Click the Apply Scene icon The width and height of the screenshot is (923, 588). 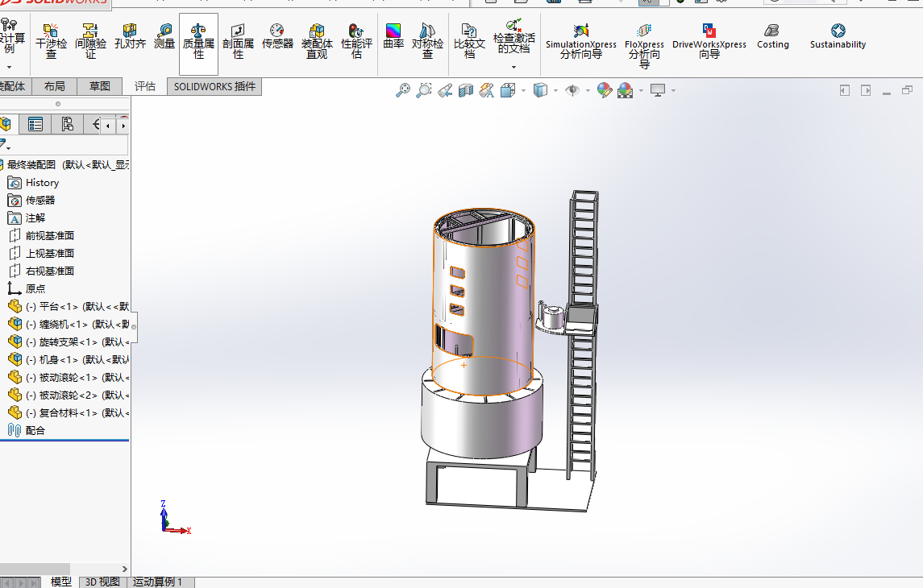coord(625,90)
